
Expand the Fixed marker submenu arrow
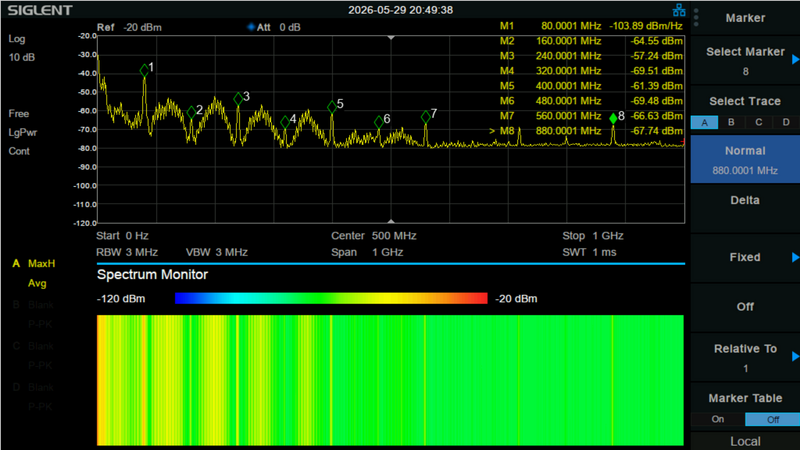(795, 257)
